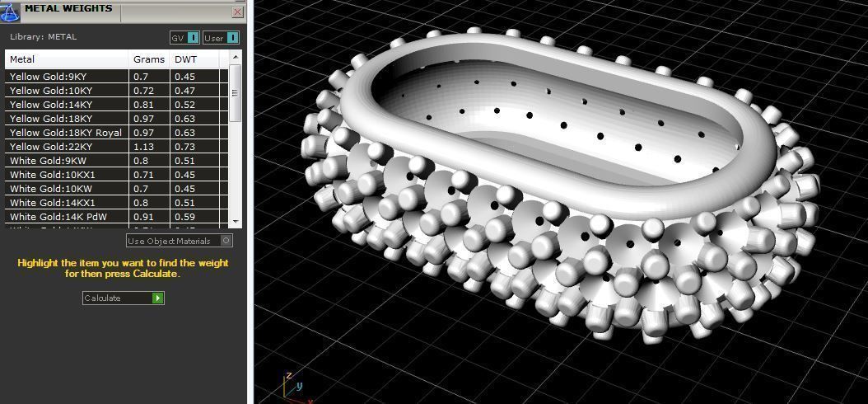
Task: Select the Yellow Gold:10KY row
Action: pos(117,91)
